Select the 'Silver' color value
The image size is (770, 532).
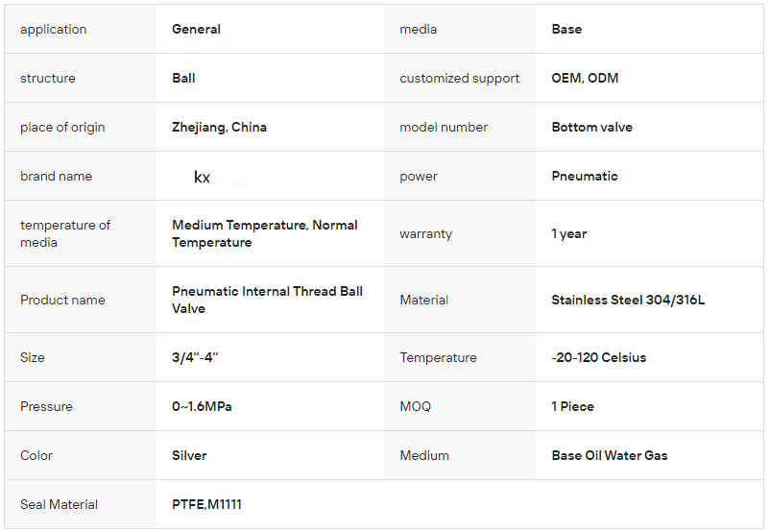tap(189, 456)
